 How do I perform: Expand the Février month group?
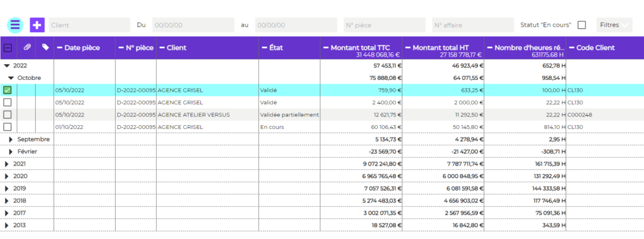click(11, 152)
